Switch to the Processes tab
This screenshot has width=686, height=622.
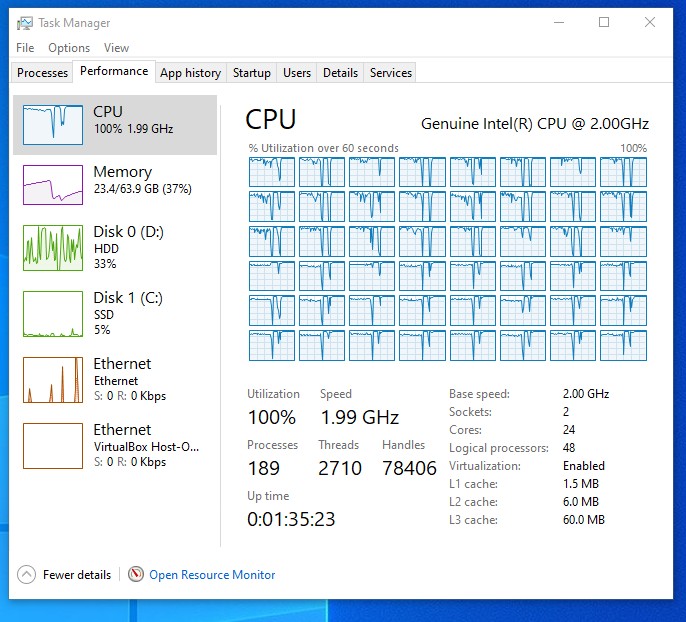pyautogui.click(x=42, y=73)
